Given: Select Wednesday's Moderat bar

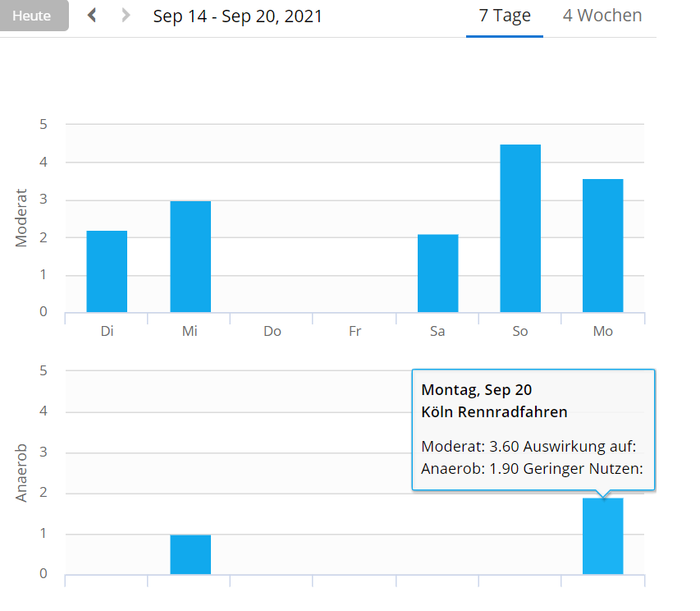Looking at the screenshot, I should 190,256.
